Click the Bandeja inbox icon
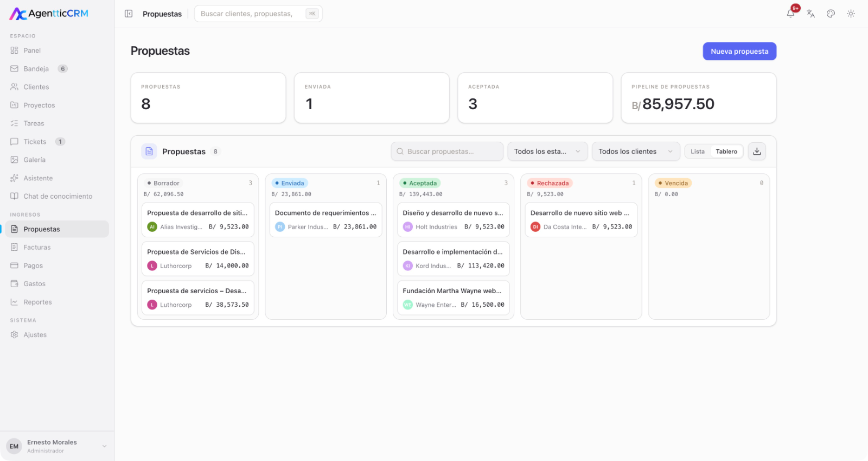The height and width of the screenshot is (461, 868). [14, 68]
